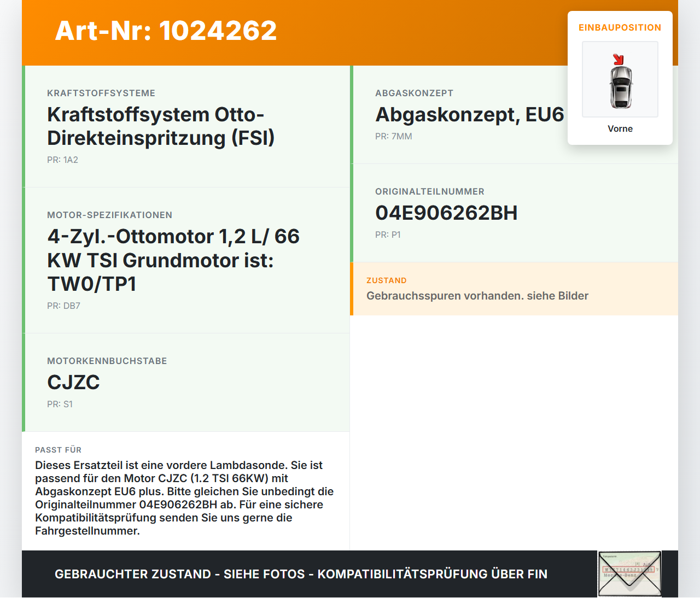Click the PR: 1A2 code

pyautogui.click(x=62, y=160)
